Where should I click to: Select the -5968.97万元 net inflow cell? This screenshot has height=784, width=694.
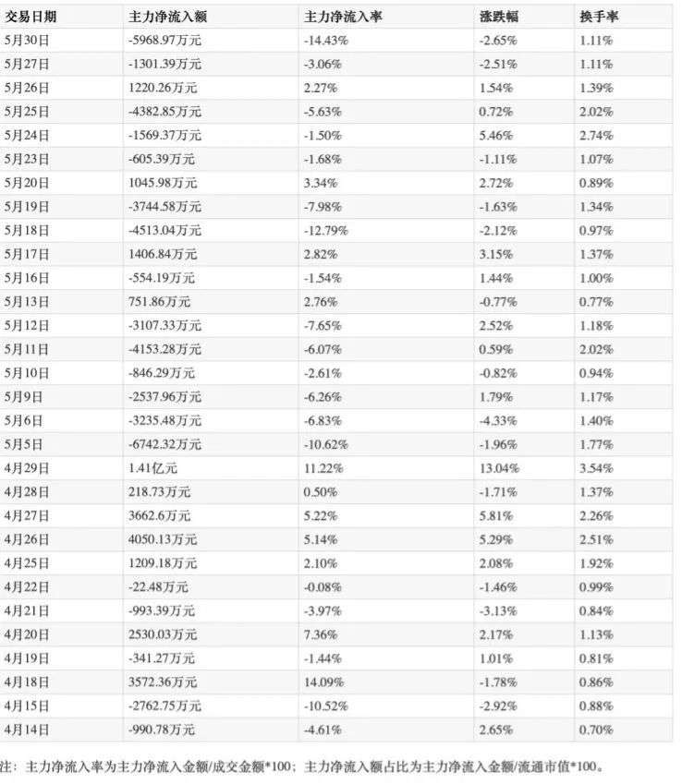point(165,41)
